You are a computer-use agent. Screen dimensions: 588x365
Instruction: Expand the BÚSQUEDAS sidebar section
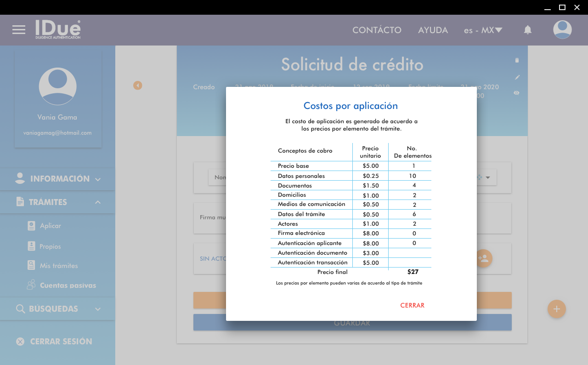57,309
